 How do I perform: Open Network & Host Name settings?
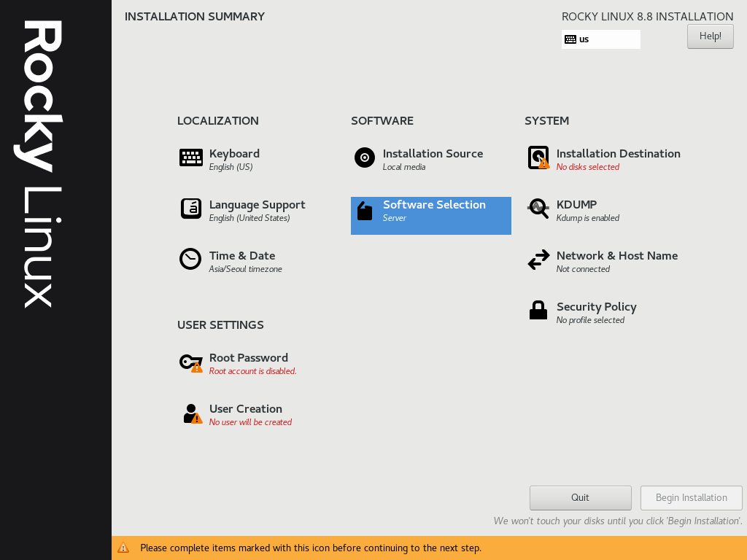point(617,256)
